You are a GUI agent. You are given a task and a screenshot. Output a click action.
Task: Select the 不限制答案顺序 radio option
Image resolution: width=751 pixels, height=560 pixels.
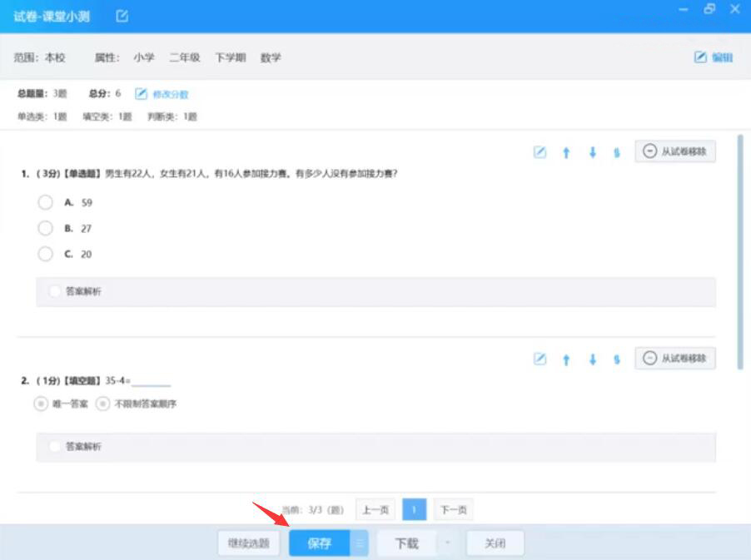point(102,404)
